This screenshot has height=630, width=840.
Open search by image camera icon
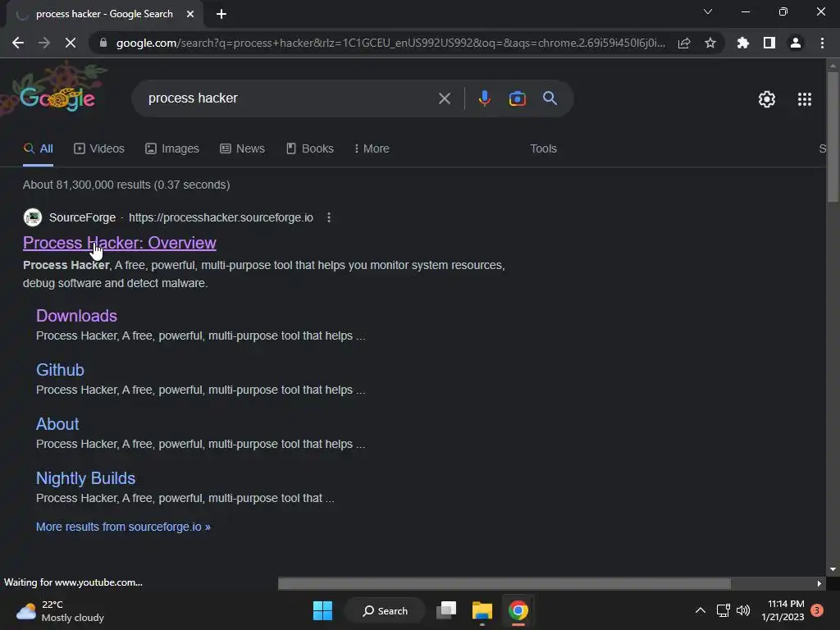[517, 98]
